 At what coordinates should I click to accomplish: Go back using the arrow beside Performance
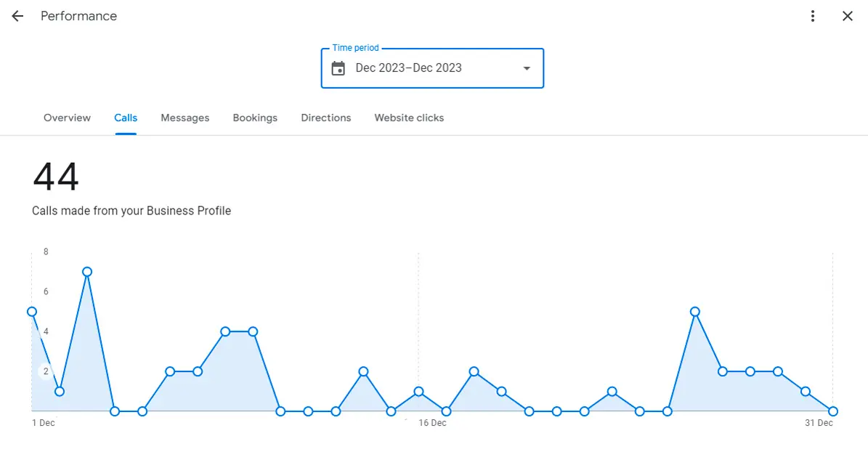[x=17, y=16]
